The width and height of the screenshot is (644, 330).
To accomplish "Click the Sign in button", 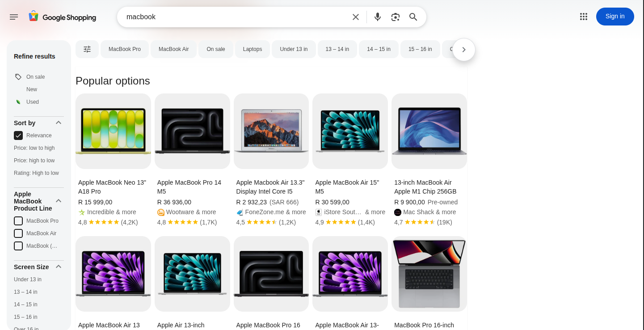I will (x=615, y=17).
